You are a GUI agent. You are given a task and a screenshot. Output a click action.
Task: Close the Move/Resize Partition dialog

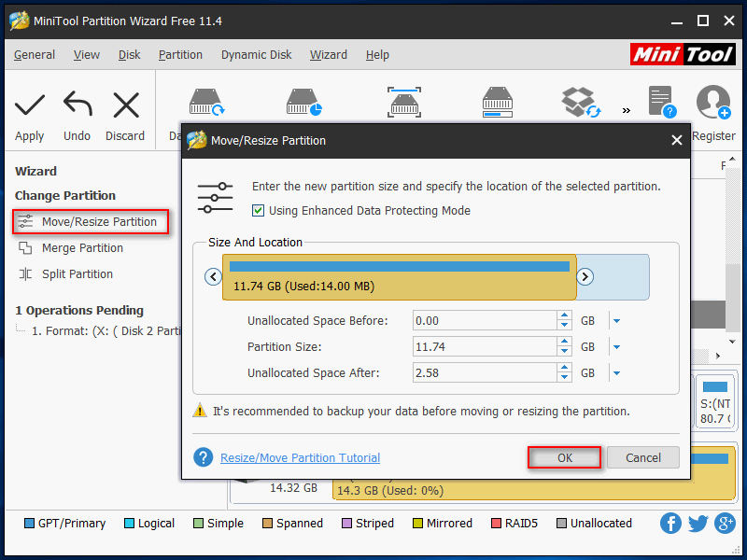[x=676, y=140]
